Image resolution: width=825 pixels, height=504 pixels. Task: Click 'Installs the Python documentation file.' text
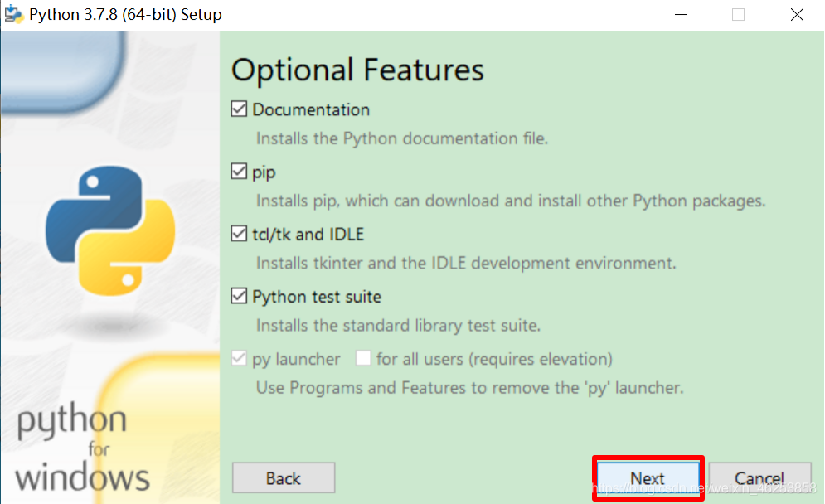402,138
